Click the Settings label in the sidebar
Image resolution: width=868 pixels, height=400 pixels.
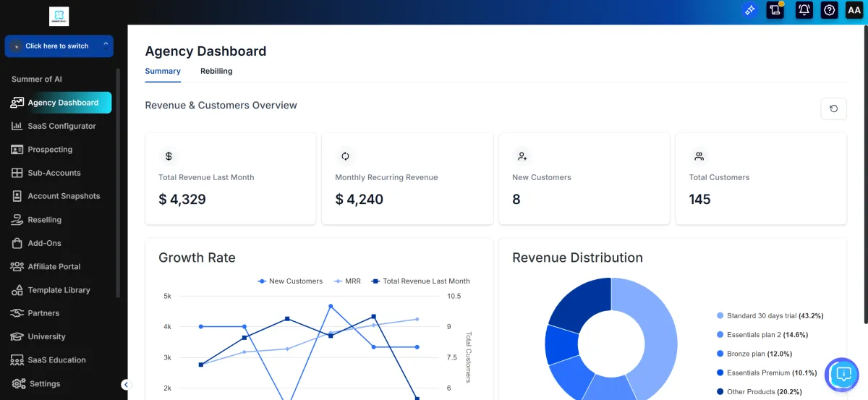(x=45, y=383)
